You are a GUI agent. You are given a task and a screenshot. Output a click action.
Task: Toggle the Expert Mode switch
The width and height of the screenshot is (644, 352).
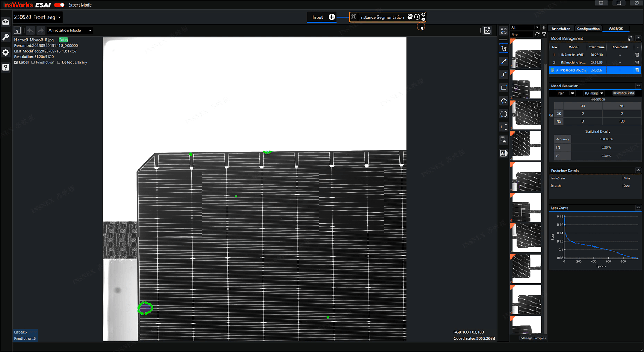(x=59, y=5)
